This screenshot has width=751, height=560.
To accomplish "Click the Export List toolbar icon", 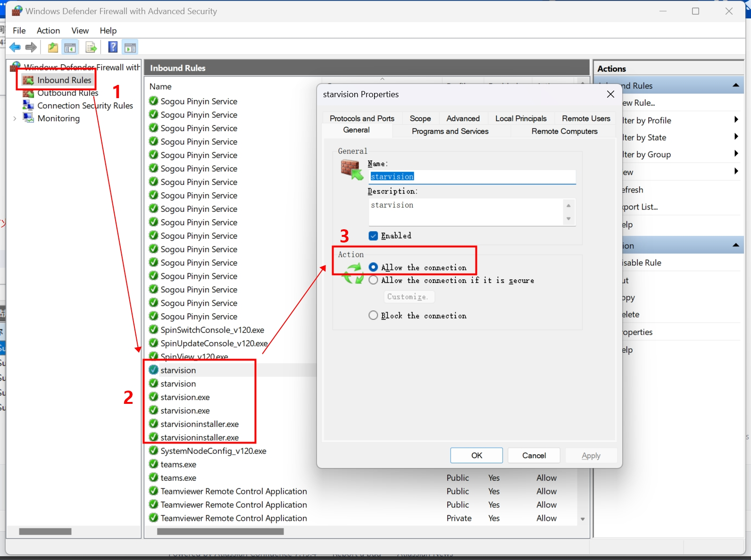I will (91, 47).
